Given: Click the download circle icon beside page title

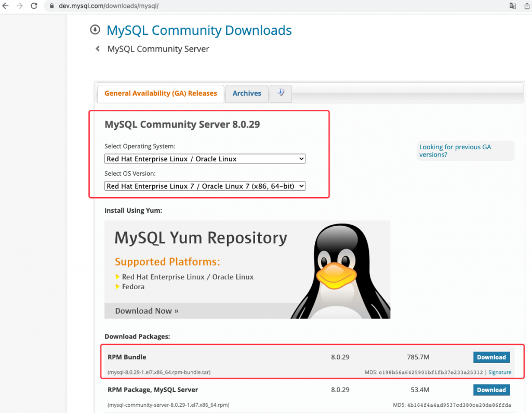Looking at the screenshot, I should tap(95, 30).
